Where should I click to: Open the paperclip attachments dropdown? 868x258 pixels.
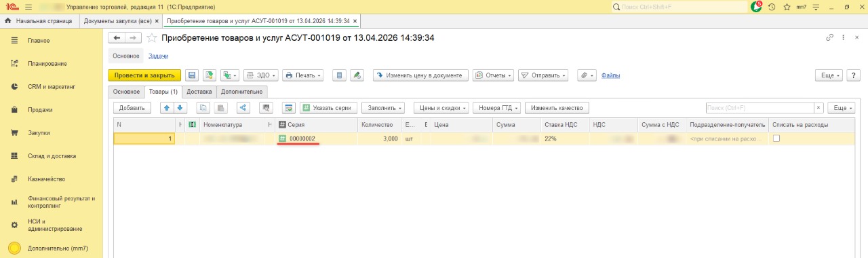587,75
